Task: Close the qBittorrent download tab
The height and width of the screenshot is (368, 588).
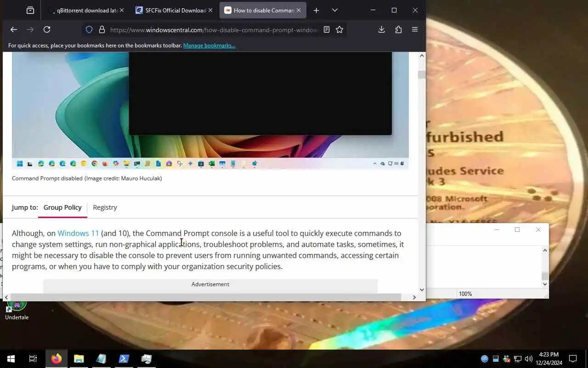Action: click(x=122, y=10)
